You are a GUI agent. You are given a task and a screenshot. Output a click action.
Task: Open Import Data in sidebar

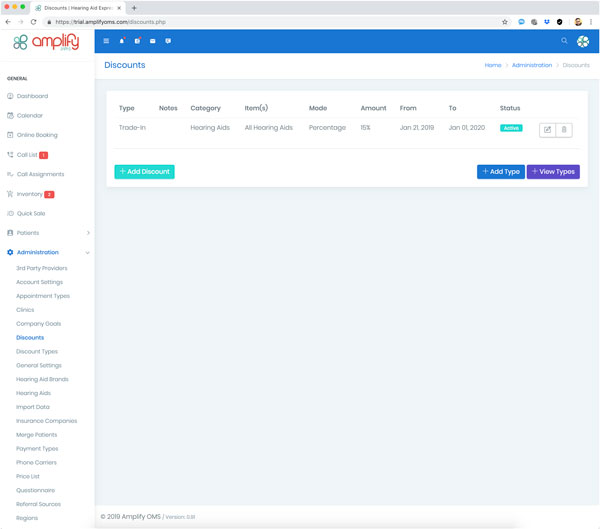pos(33,407)
